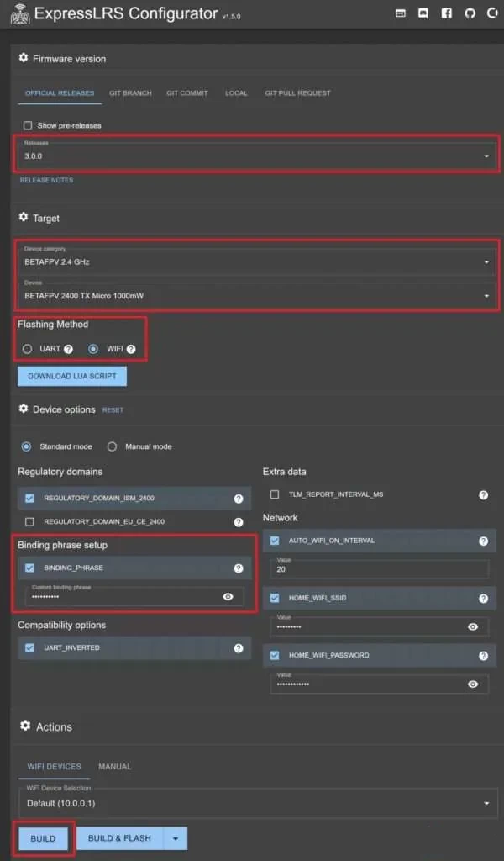Open the documentation web icon in header

[x=401, y=13]
